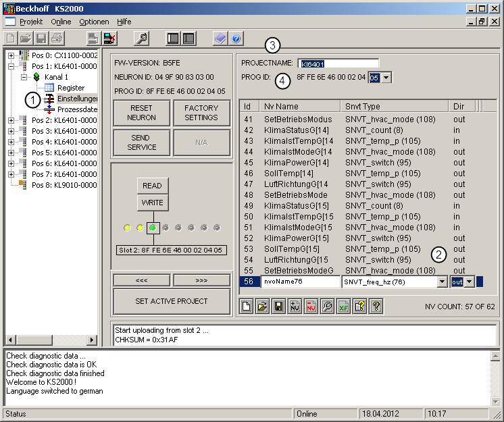The image size is (504, 422).
Task: Click the READ button
Action: tap(153, 186)
